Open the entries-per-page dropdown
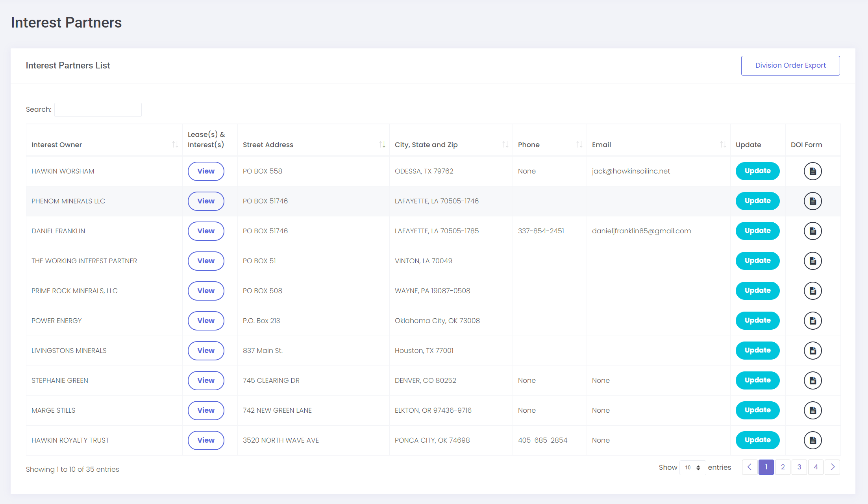The image size is (868, 504). [692, 467]
